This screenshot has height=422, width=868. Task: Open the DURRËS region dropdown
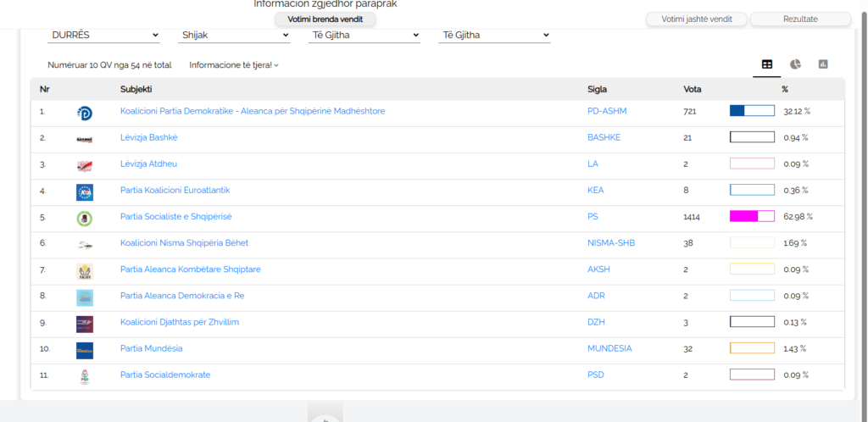tap(105, 35)
